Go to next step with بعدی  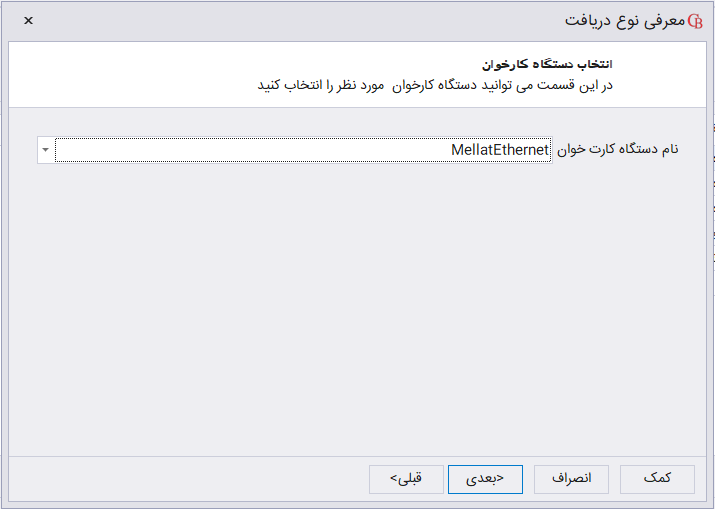pos(485,479)
